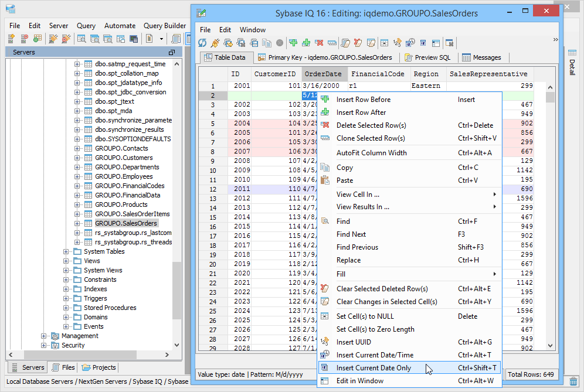Expand the System Tables folder
Viewport: 584px width, 392px height.
pyautogui.click(x=66, y=251)
